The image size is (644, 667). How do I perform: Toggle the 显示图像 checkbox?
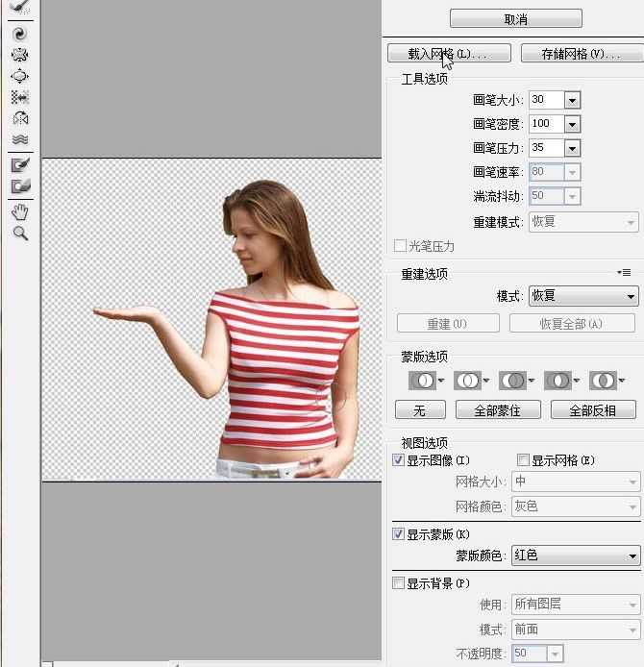coord(398,460)
